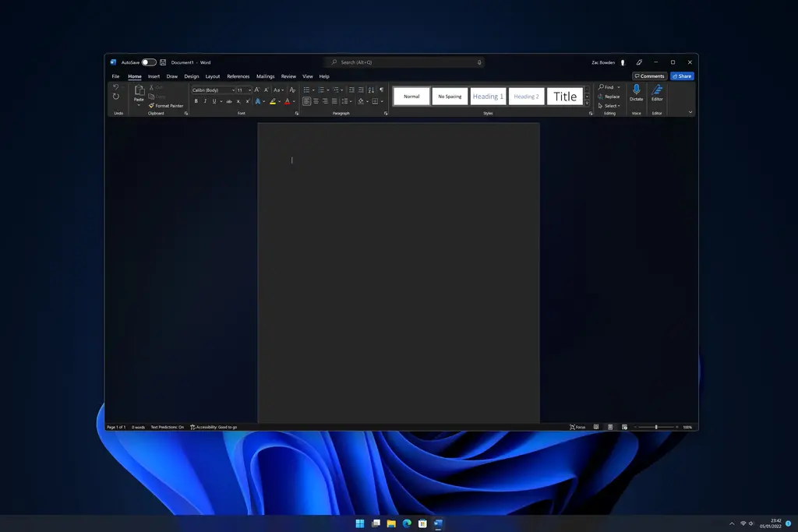Viewport: 798px width, 532px height.
Task: Switch to Web Layout view icon
Action: [x=624, y=427]
